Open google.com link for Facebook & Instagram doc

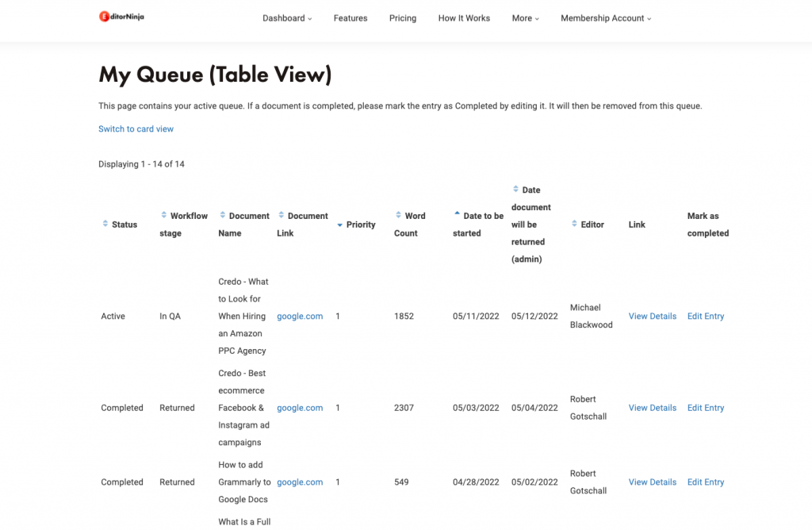300,408
